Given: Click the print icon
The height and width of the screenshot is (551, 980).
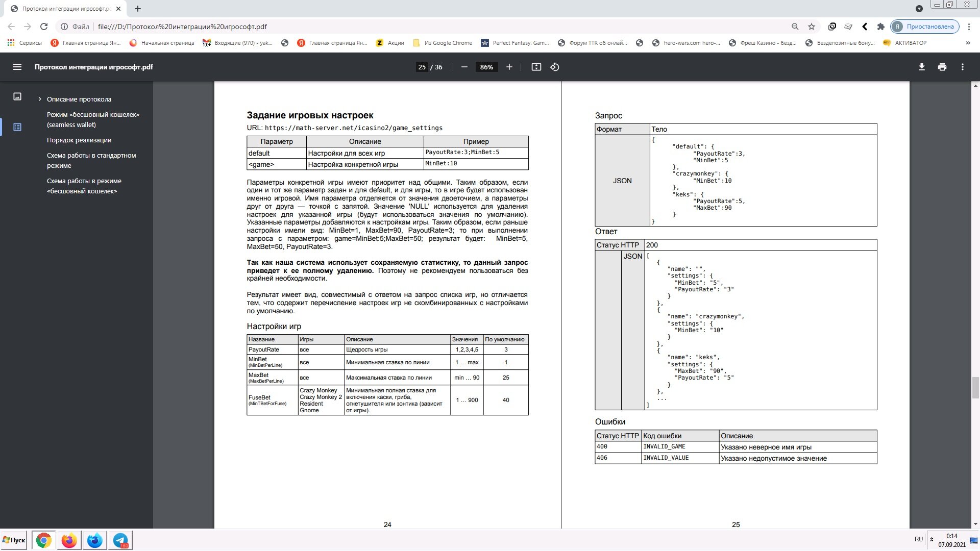Looking at the screenshot, I should click(x=942, y=67).
